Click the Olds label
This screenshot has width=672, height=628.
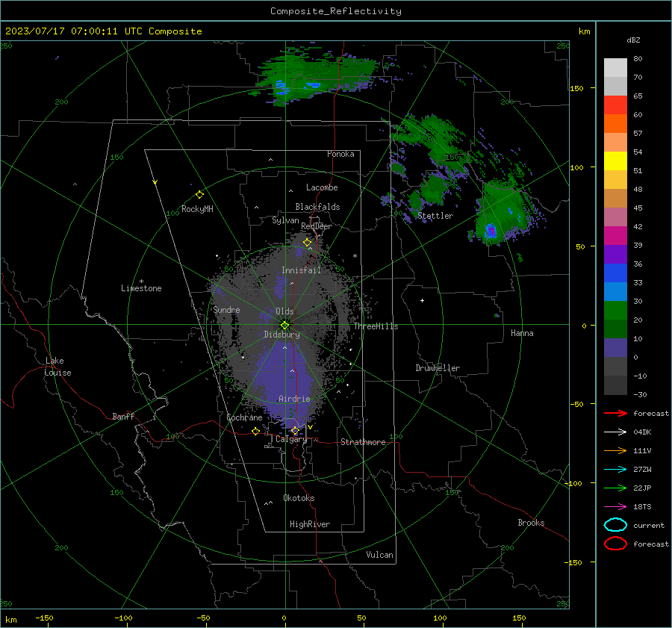click(284, 311)
